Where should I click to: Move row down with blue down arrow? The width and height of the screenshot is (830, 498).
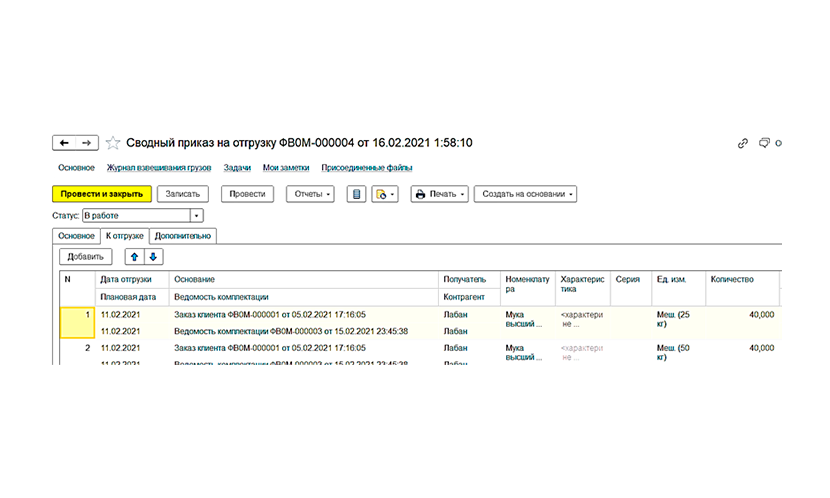153,257
